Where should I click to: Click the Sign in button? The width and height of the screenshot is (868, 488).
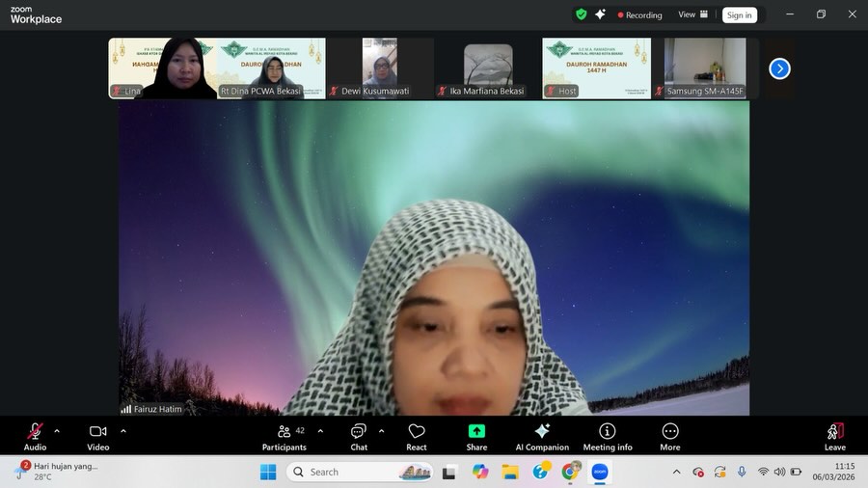click(740, 14)
